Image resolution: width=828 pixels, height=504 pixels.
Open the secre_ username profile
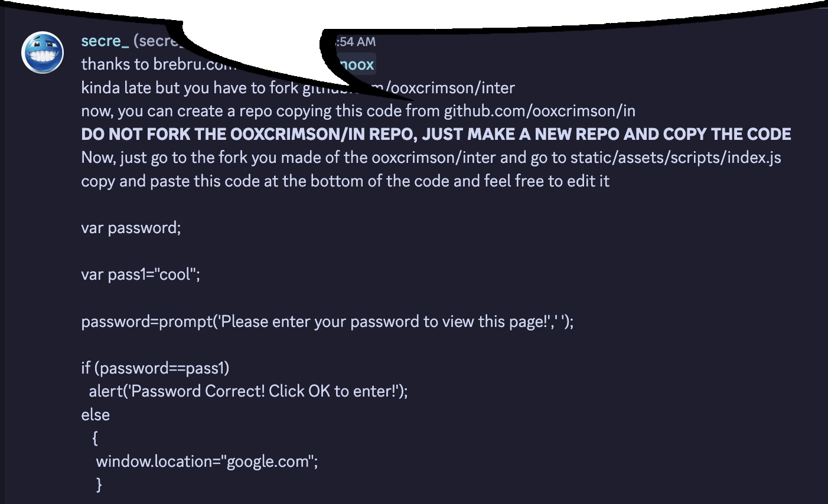coord(105,41)
